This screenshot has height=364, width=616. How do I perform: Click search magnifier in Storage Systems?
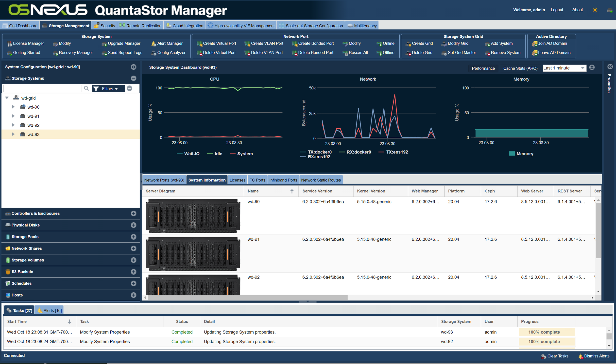coord(86,88)
